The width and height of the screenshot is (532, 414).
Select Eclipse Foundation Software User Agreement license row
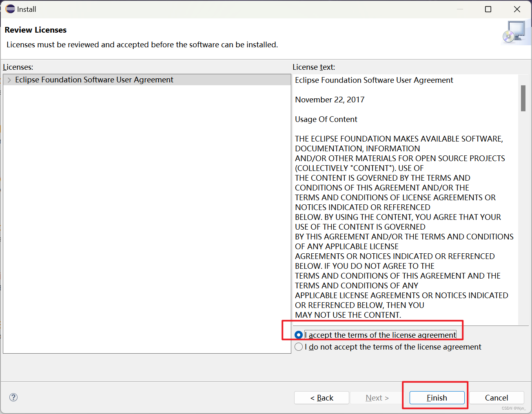(147, 80)
